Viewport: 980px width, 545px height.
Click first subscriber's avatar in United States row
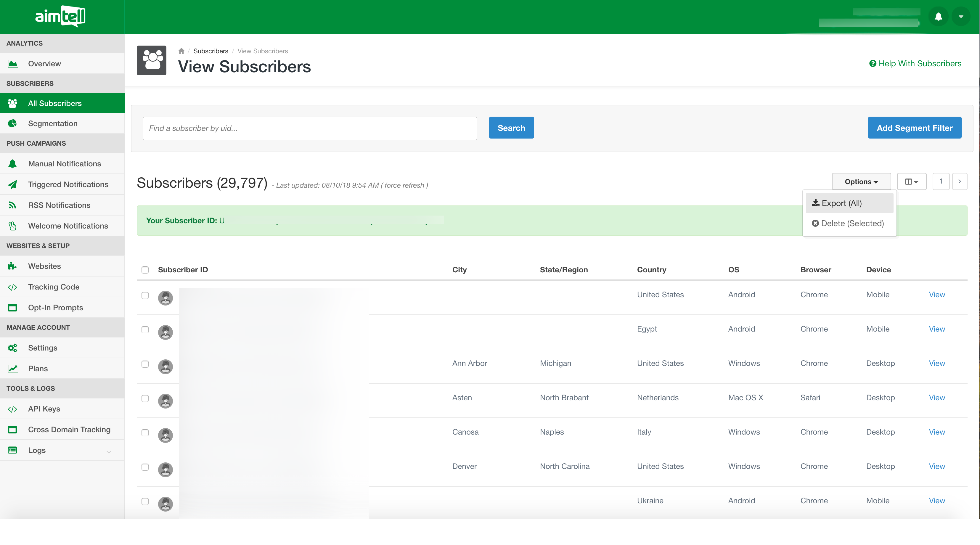coord(165,298)
